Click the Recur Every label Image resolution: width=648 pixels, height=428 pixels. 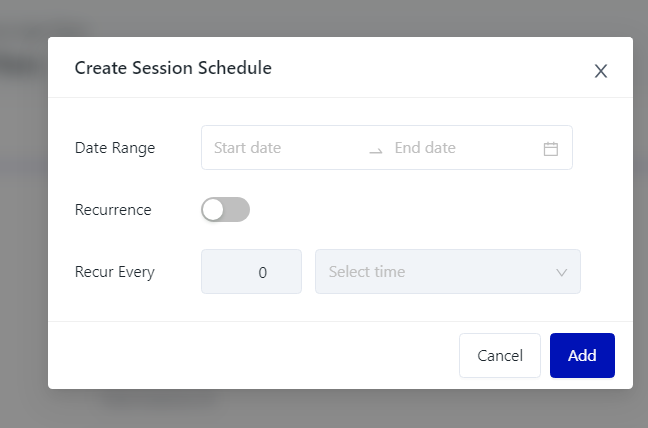115,272
